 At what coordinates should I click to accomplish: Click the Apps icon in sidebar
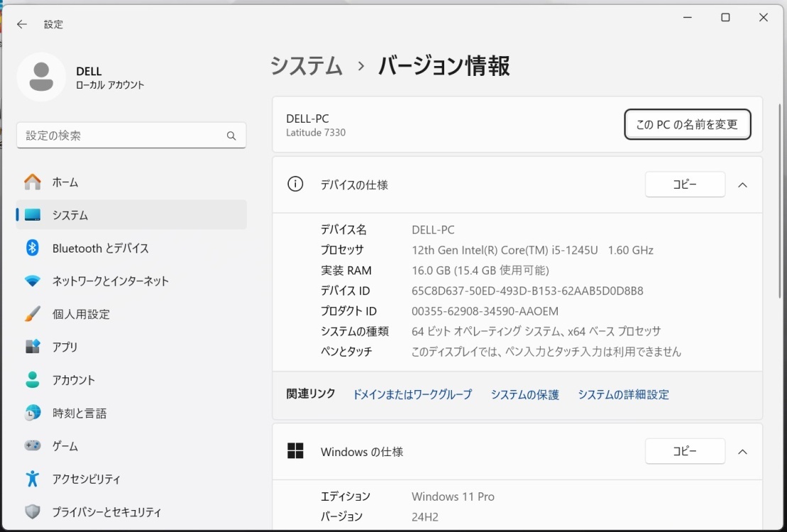tap(33, 347)
